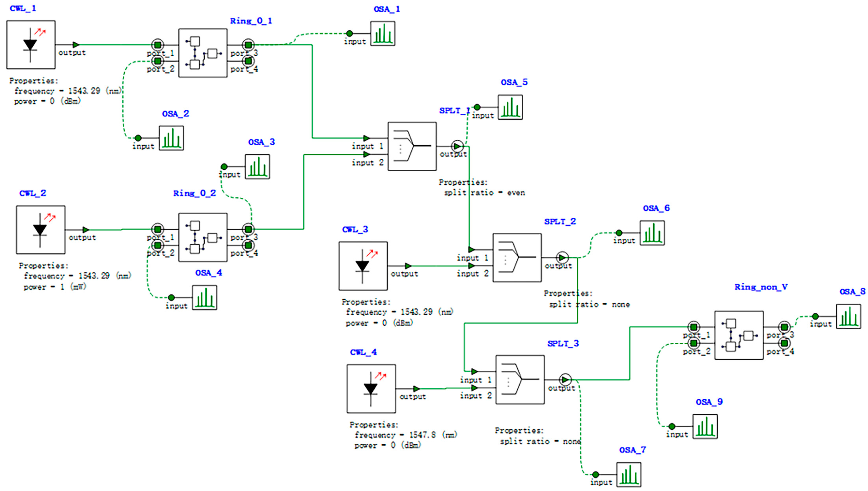Click the output port of CWL_3
The height and width of the screenshot is (491, 868).
click(x=408, y=266)
